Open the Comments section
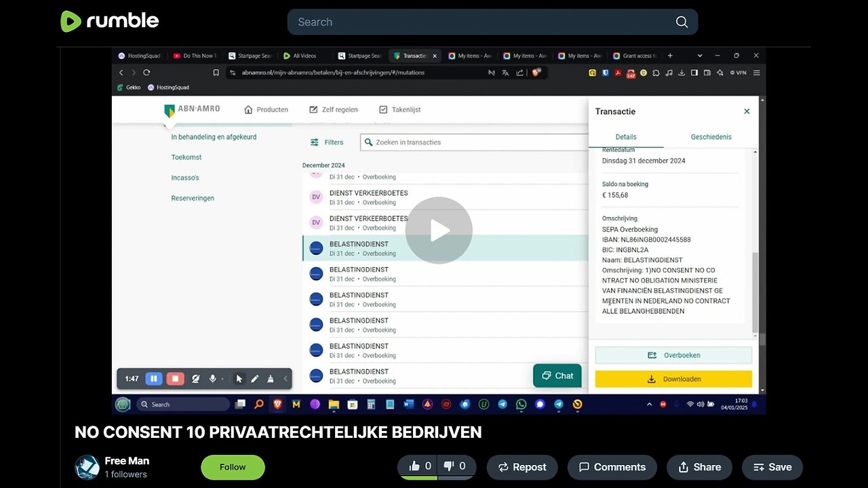 point(612,467)
